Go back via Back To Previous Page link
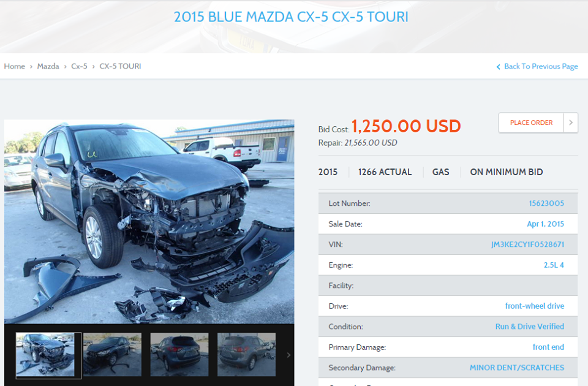 (541, 66)
